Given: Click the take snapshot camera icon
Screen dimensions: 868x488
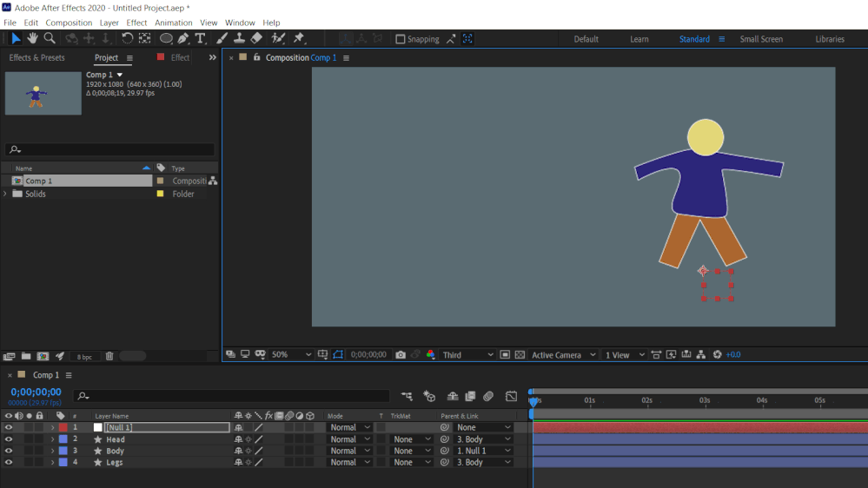Looking at the screenshot, I should 401,355.
